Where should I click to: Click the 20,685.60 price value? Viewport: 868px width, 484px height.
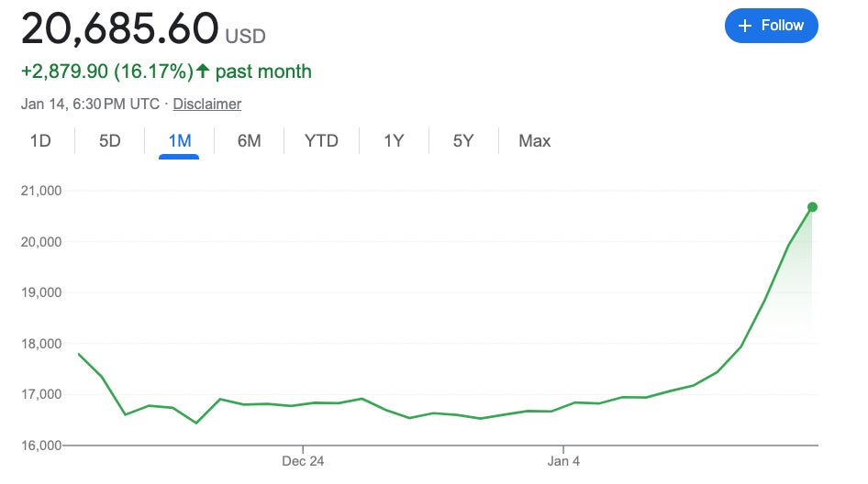coord(120,29)
